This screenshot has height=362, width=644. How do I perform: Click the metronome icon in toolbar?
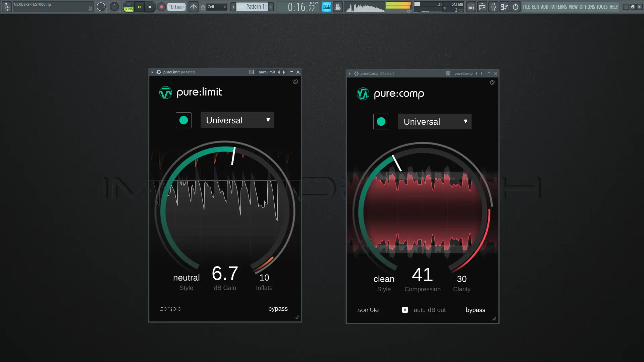(x=194, y=7)
